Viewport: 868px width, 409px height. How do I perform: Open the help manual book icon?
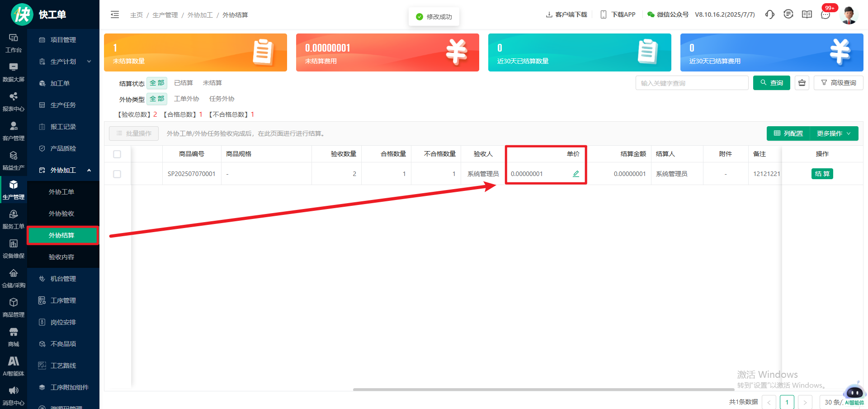pos(807,14)
